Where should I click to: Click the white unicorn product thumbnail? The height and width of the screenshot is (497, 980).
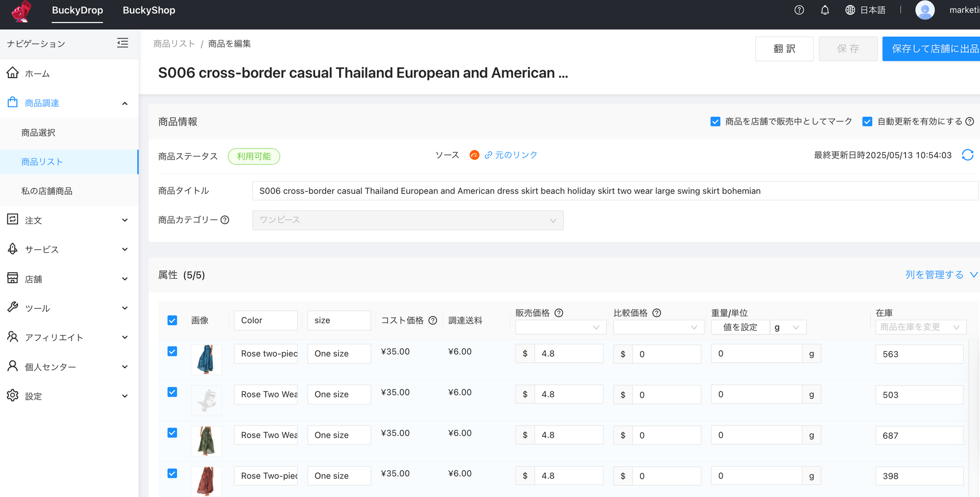206,400
